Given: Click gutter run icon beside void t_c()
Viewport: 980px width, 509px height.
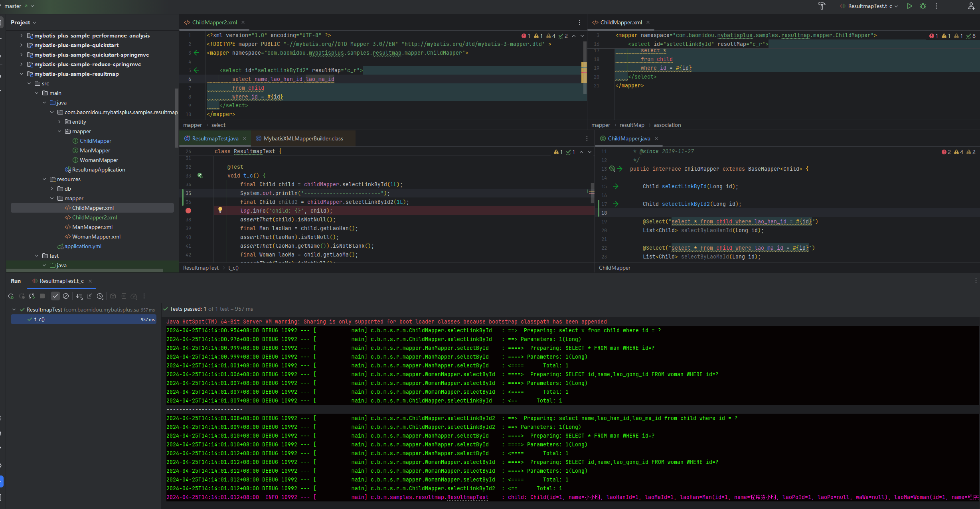Looking at the screenshot, I should coord(200,176).
